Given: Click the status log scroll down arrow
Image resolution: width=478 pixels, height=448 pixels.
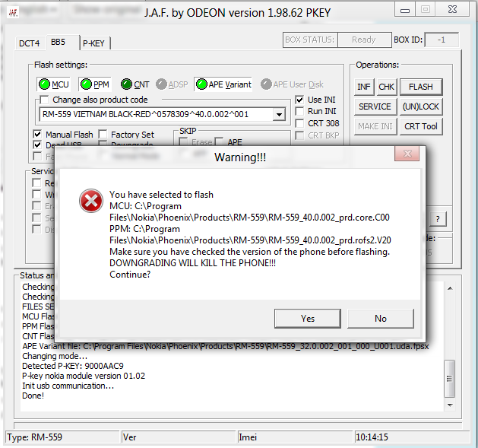Looking at the screenshot, I should tap(450, 405).
